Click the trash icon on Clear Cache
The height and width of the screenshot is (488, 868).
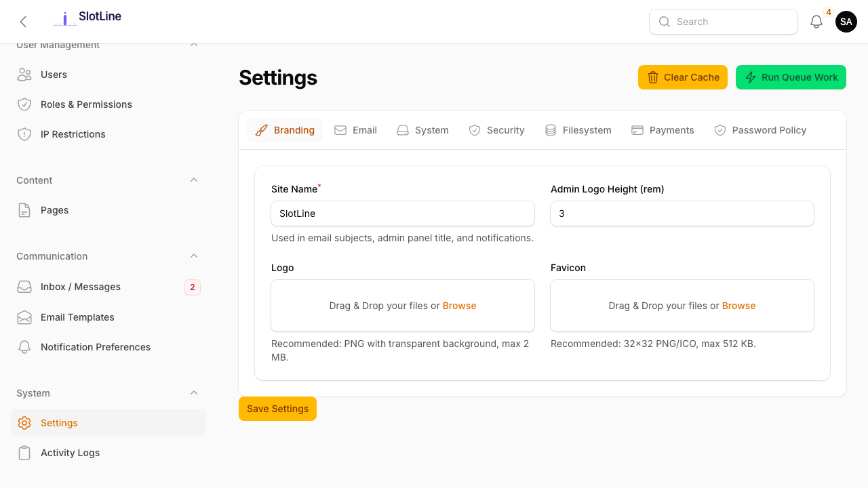click(x=653, y=77)
